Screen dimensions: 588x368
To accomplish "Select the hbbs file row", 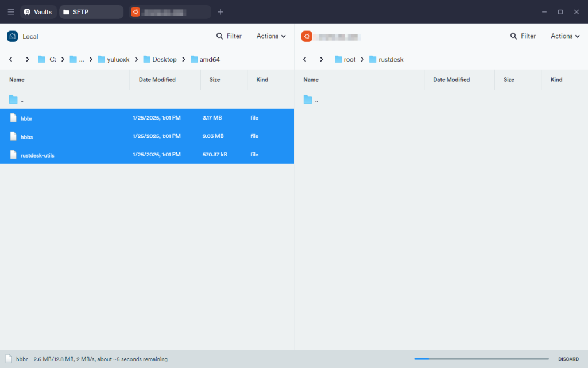I will click(x=147, y=136).
